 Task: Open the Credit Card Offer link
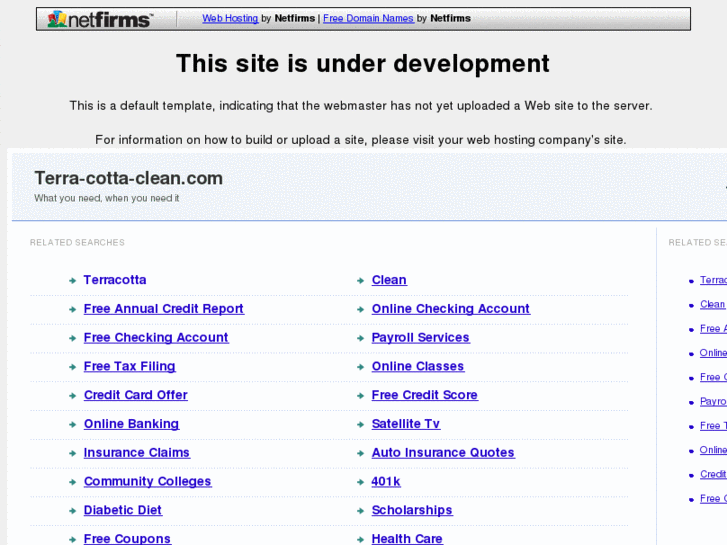[135, 395]
